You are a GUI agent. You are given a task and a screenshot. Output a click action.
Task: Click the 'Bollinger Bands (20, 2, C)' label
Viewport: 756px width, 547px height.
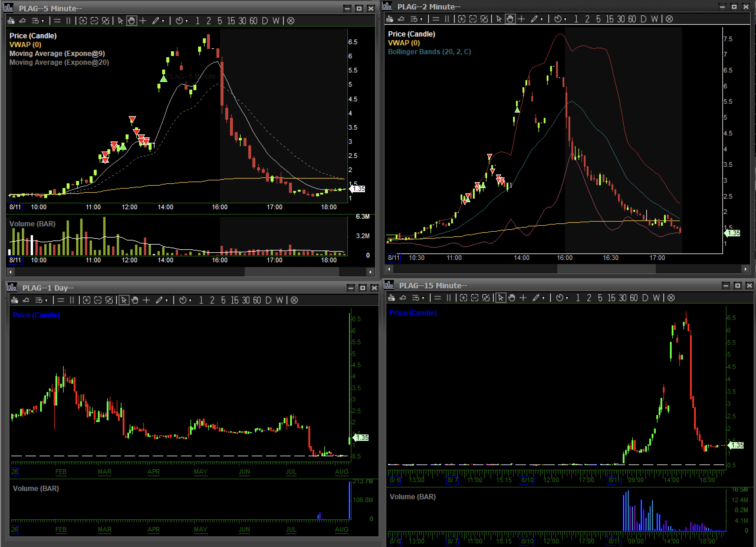429,52
